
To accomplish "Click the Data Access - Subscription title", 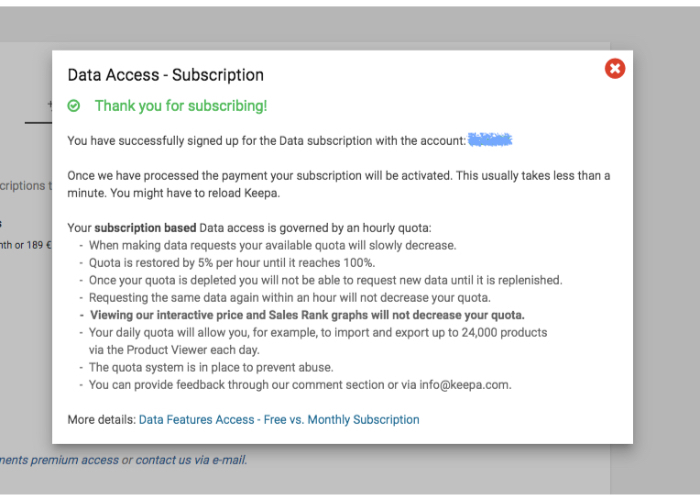I will click(166, 75).
